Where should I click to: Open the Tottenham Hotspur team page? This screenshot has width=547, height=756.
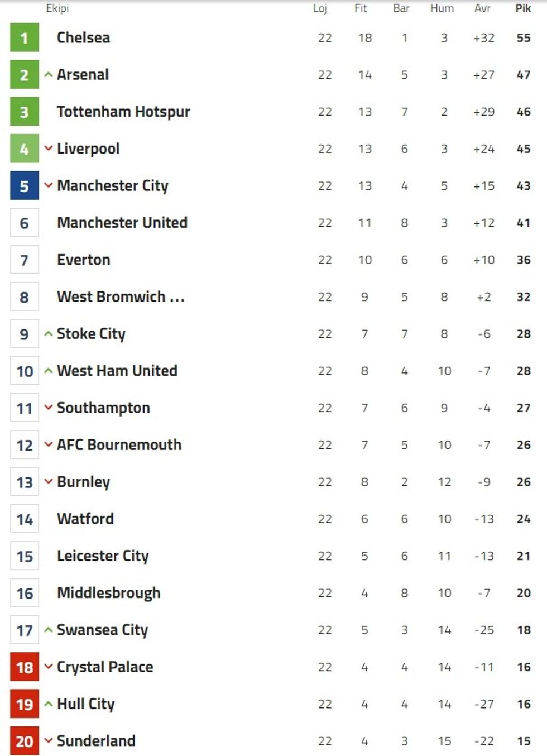pyautogui.click(x=123, y=112)
